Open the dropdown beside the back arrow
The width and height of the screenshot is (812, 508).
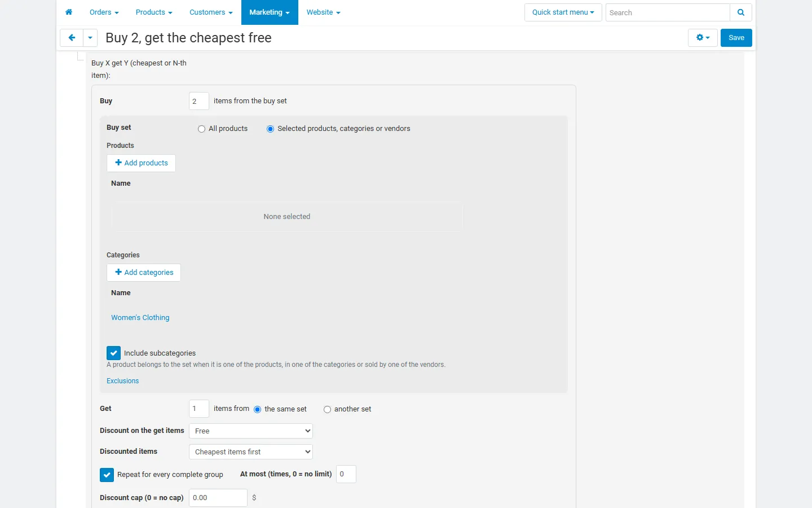tap(90, 38)
